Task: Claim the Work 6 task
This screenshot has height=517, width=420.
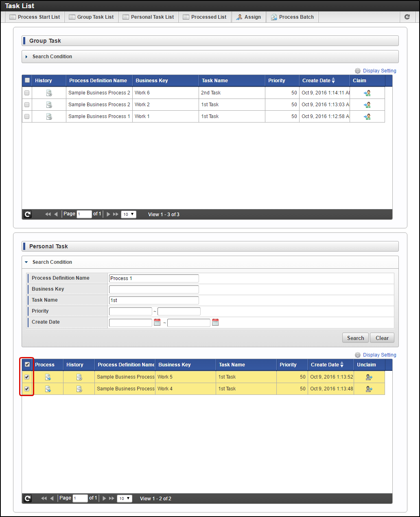Action: click(367, 93)
